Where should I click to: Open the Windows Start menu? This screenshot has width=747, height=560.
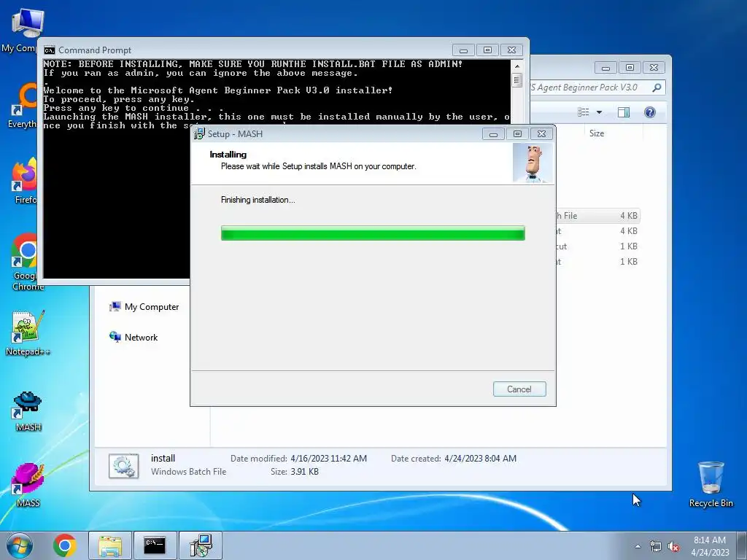tap(20, 545)
